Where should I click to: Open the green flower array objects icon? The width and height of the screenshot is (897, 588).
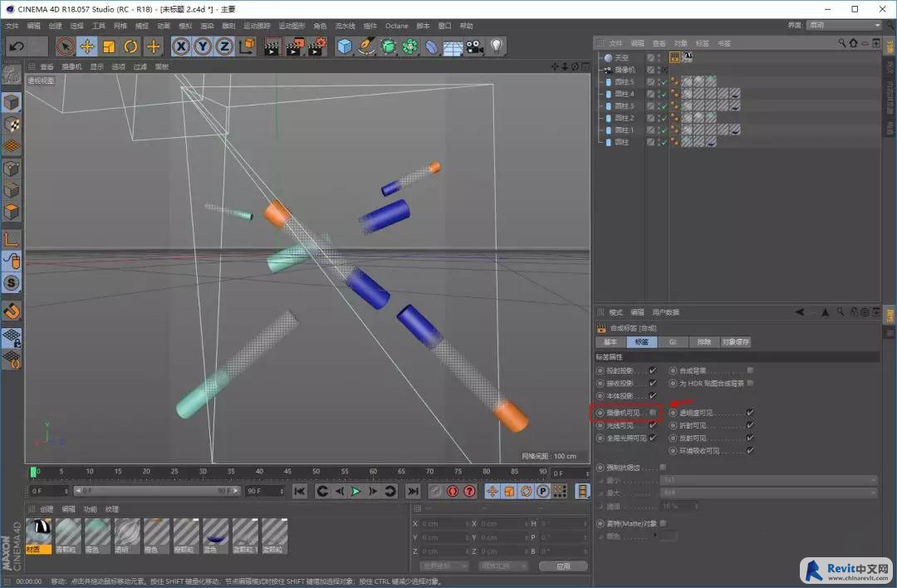point(409,47)
